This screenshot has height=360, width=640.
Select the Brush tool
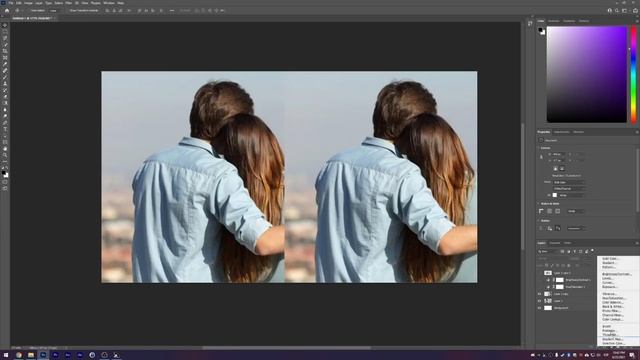click(5, 77)
